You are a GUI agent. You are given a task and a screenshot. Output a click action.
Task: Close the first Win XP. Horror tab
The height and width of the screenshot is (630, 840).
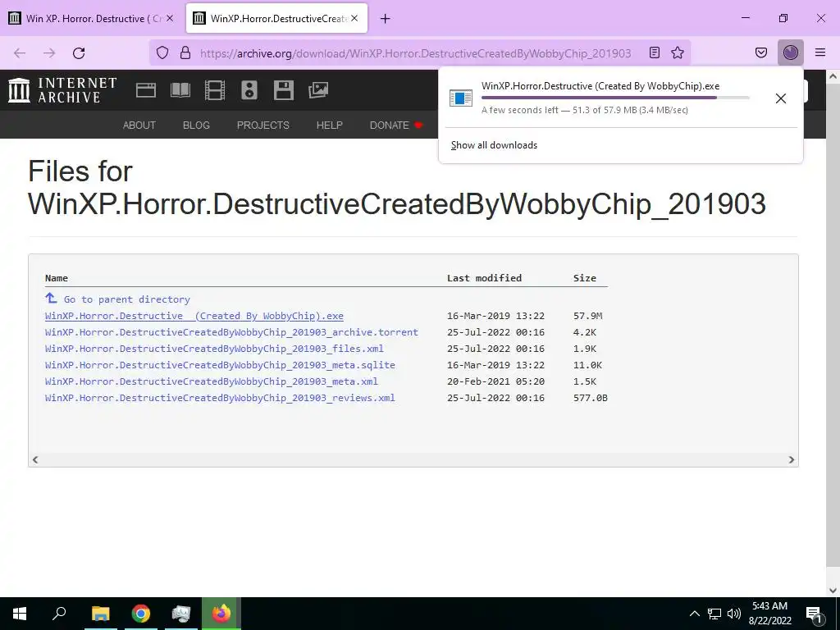(x=170, y=18)
